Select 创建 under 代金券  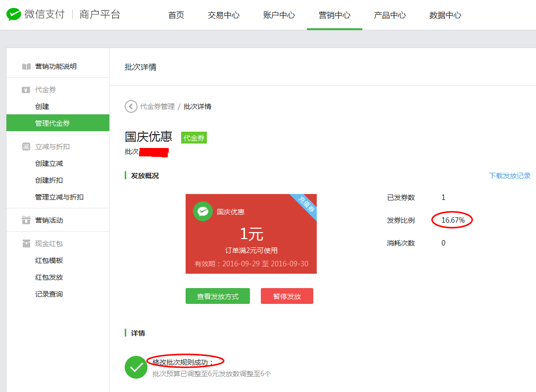42,106
